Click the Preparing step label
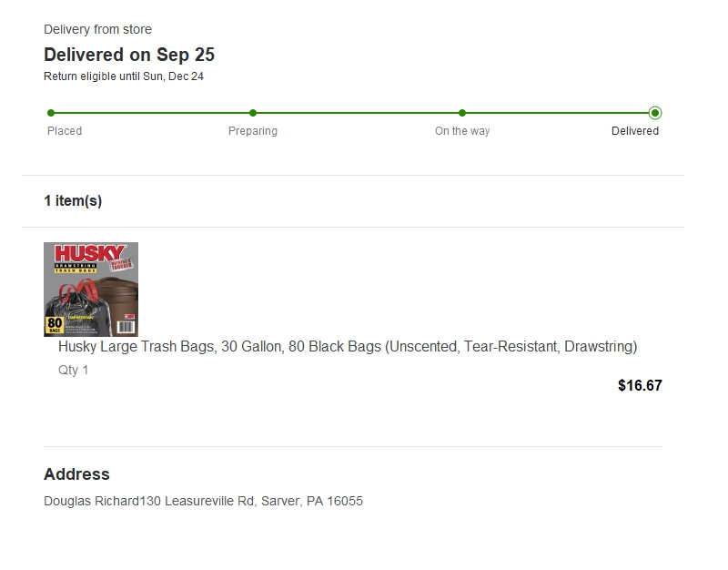 pos(253,131)
